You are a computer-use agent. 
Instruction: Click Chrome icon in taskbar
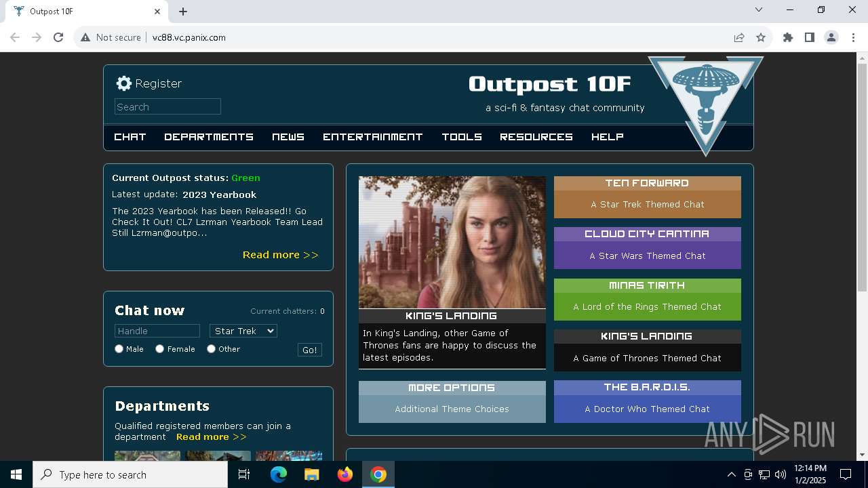[378, 474]
